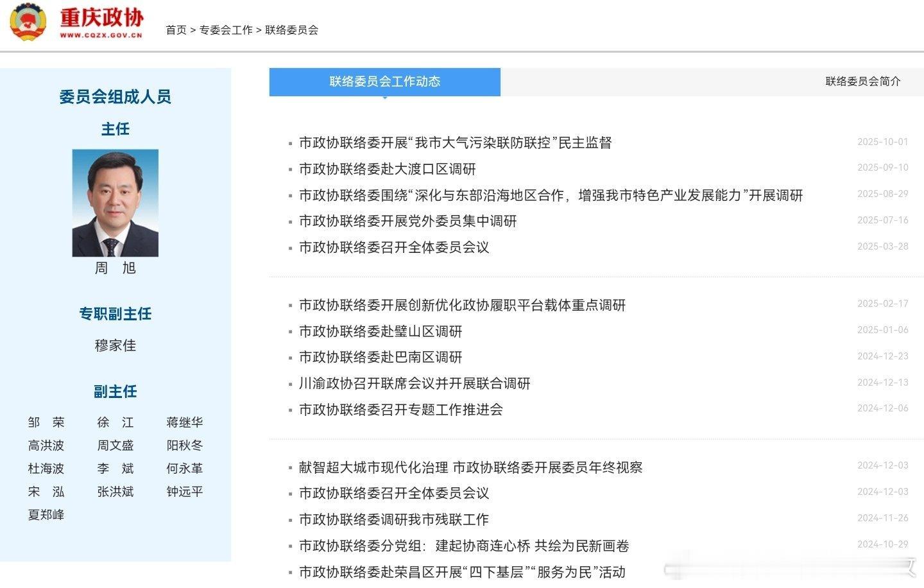This screenshot has height=588, width=924.
Task: Open article 建起协商连心桥 共绘为民新画卷
Action: point(464,546)
